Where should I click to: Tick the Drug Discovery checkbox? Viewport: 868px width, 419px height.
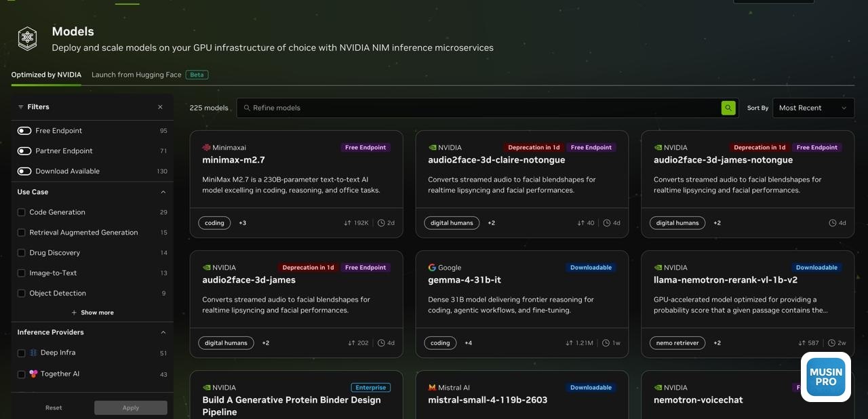click(21, 253)
